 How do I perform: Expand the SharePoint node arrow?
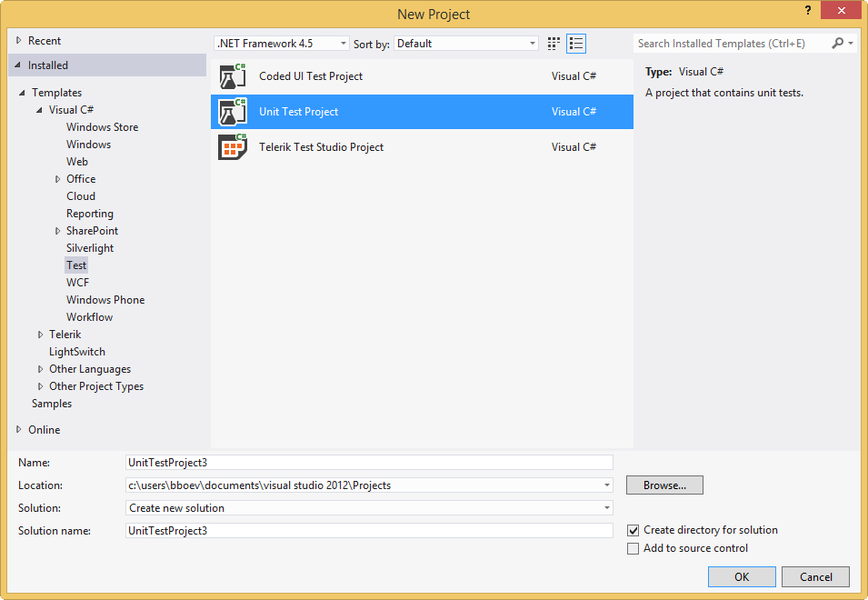(57, 231)
